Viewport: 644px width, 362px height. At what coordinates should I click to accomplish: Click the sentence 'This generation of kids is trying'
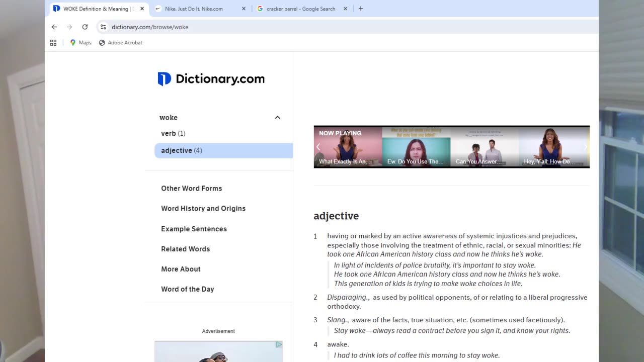click(428, 284)
